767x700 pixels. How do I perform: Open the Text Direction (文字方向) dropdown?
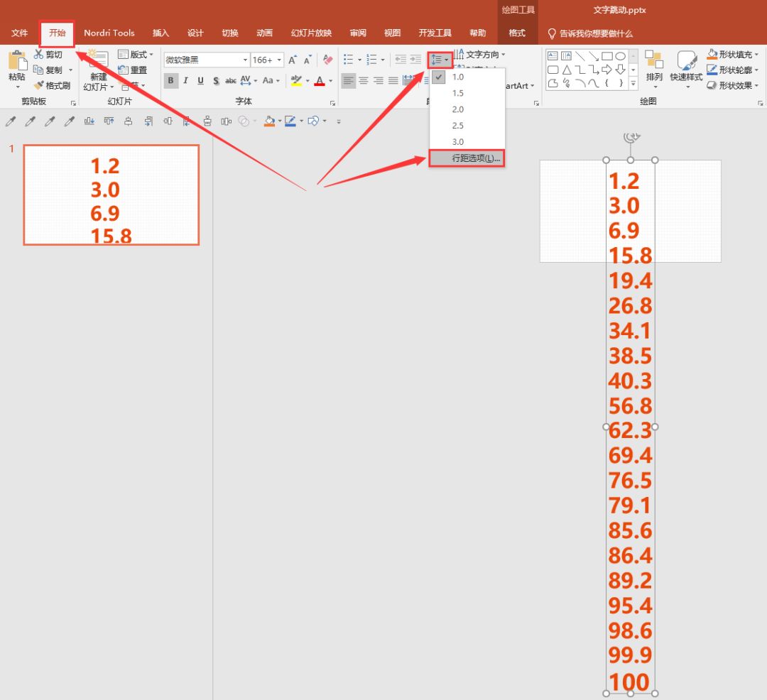479,54
